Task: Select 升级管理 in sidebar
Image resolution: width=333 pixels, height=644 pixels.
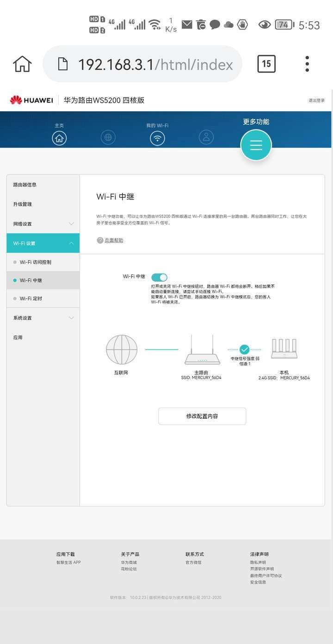Action: [43, 204]
